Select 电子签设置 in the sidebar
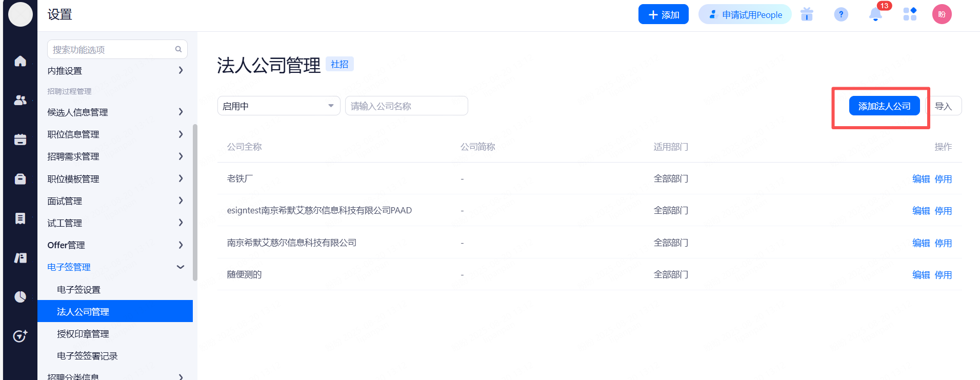The width and height of the screenshot is (980, 380). pos(78,290)
